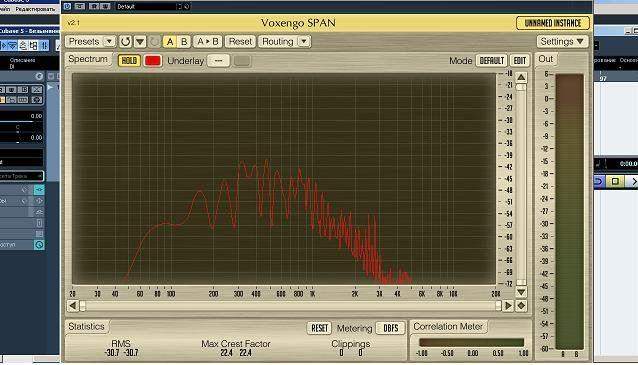Click the left handle of frequency range bar
638x365 pixels.
(x=83, y=306)
